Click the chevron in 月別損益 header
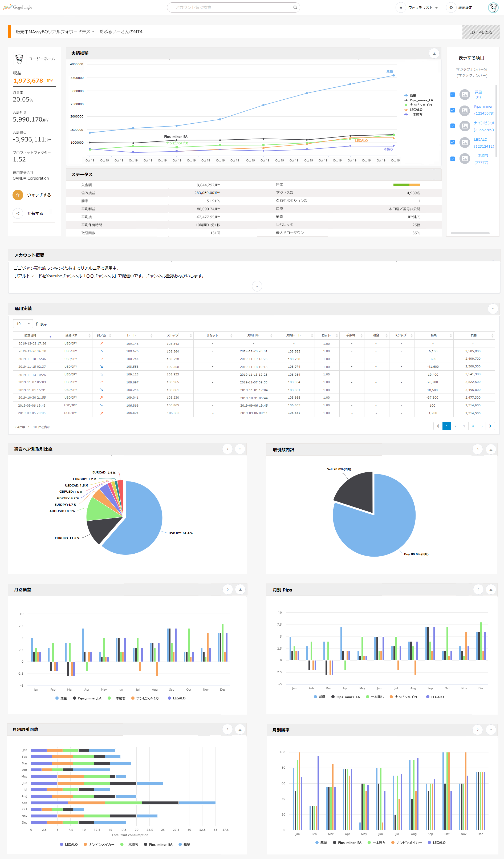The width and height of the screenshot is (504, 859). pos(228,589)
